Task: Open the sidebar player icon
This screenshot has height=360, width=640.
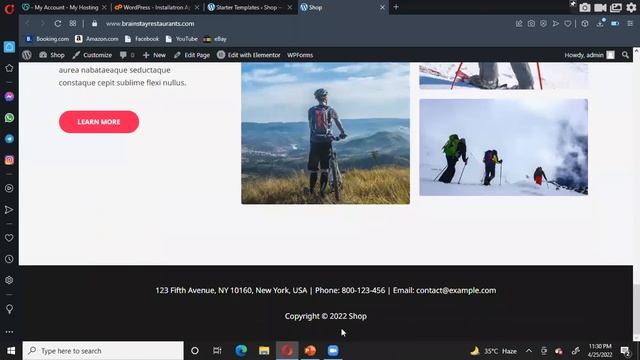Action: tap(9, 189)
